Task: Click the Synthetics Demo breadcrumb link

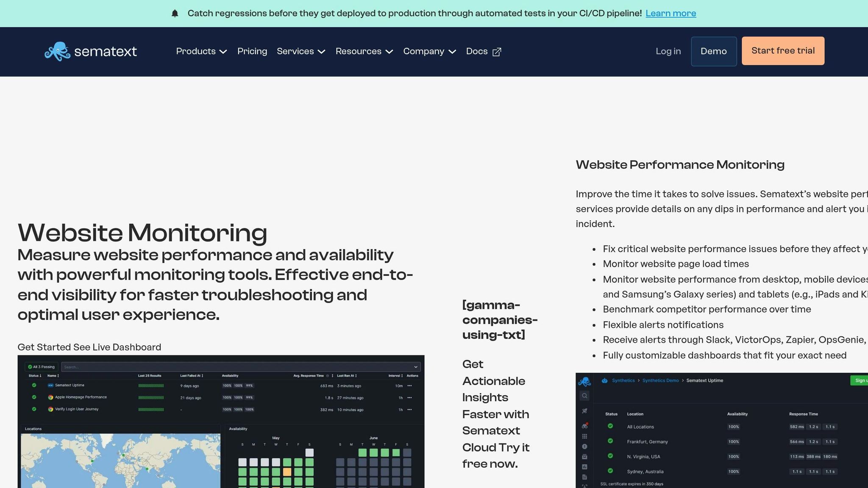Action: [661, 380]
